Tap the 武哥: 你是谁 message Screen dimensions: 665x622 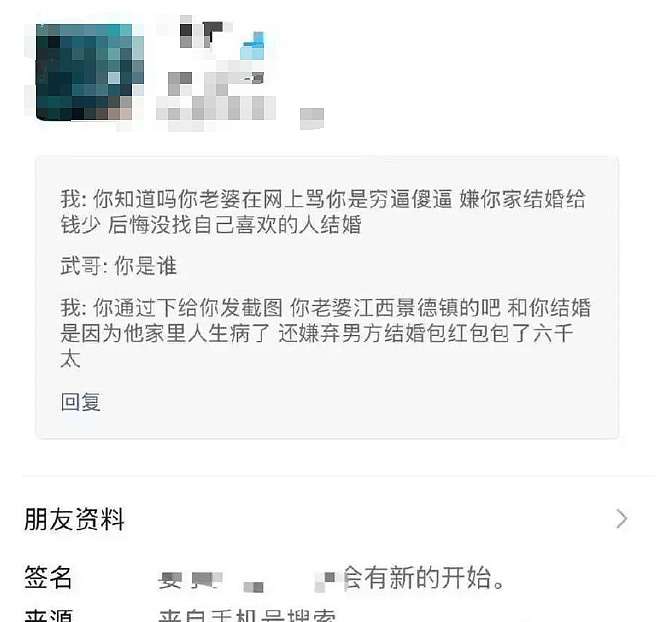click(x=119, y=266)
